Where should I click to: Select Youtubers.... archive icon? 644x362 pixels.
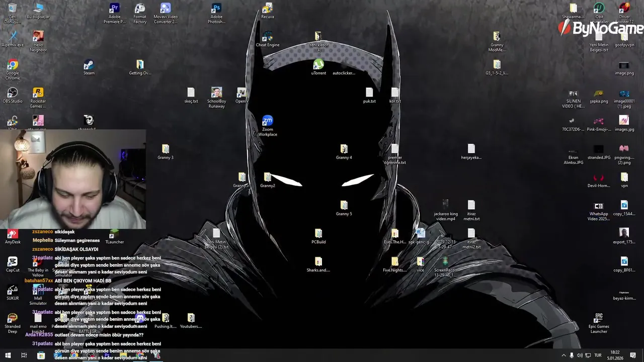point(191,321)
